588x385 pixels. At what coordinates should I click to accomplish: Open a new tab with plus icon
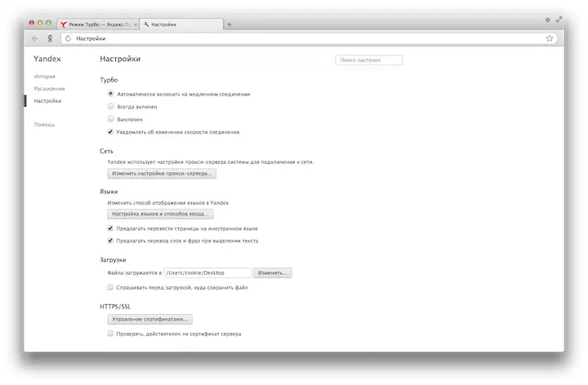tap(229, 24)
